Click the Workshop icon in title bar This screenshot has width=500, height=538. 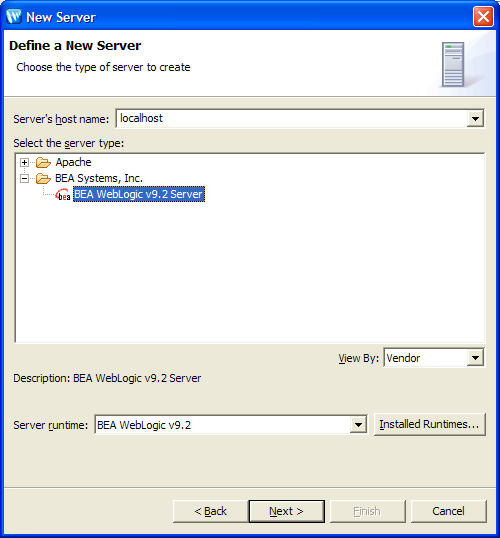click(x=14, y=16)
